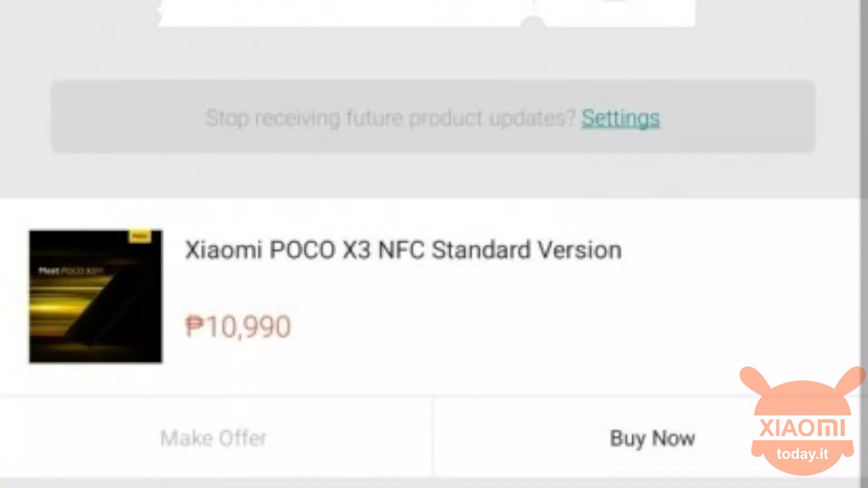Open the Settings link in the banner
Viewport: 868px width, 488px height.
point(620,118)
